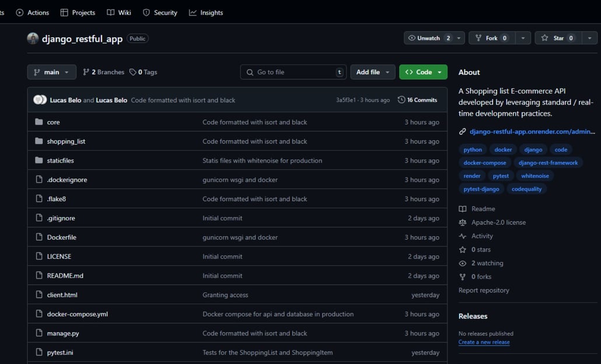Open the Wiki tab
The width and height of the screenshot is (601, 364).
coord(119,13)
